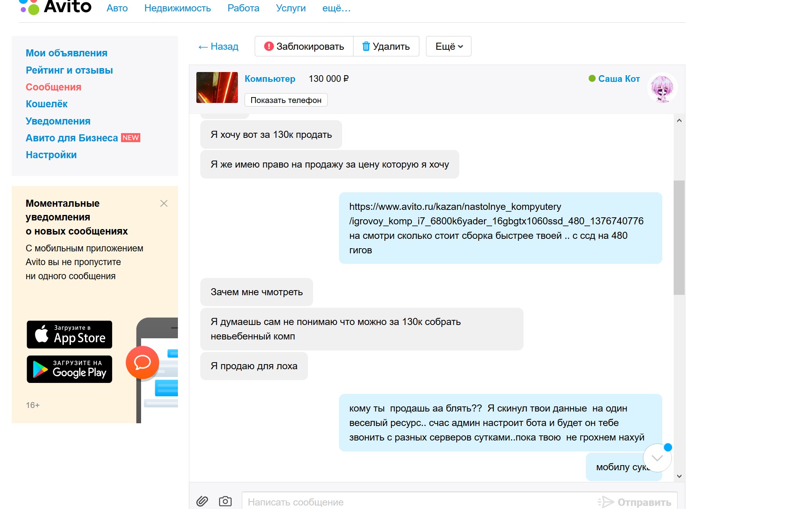This screenshot has width=812, height=509.
Task: Open the Google Play badge
Action: tap(69, 369)
